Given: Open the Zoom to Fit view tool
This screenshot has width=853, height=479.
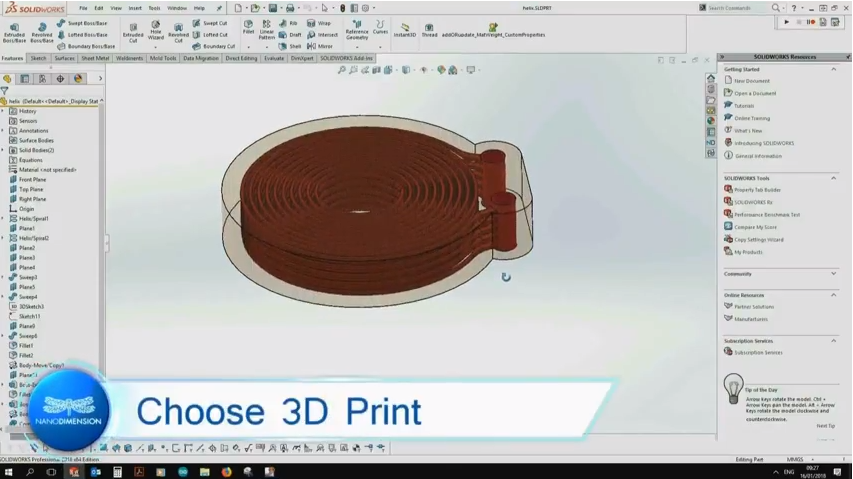Looking at the screenshot, I should point(342,70).
